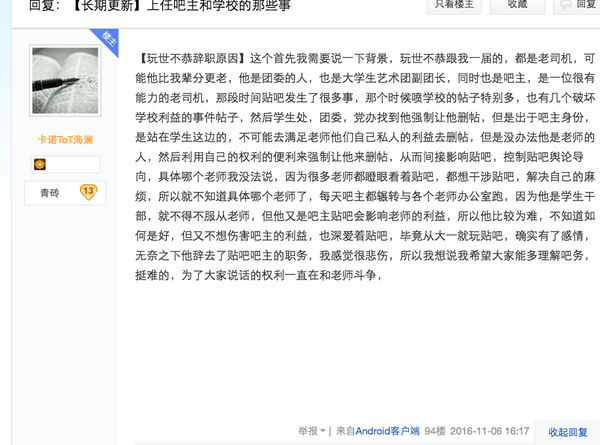
Task: Open the Android客户端 link
Action: pyautogui.click(x=387, y=431)
